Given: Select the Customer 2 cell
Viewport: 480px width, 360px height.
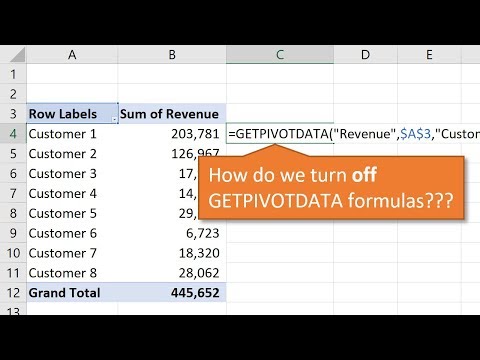Looking at the screenshot, I should (x=72, y=154).
